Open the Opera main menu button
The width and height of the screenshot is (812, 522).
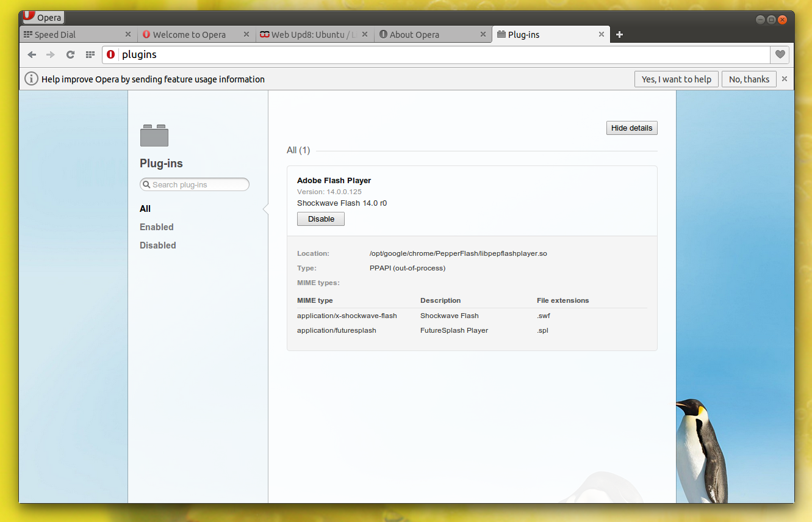click(x=43, y=18)
